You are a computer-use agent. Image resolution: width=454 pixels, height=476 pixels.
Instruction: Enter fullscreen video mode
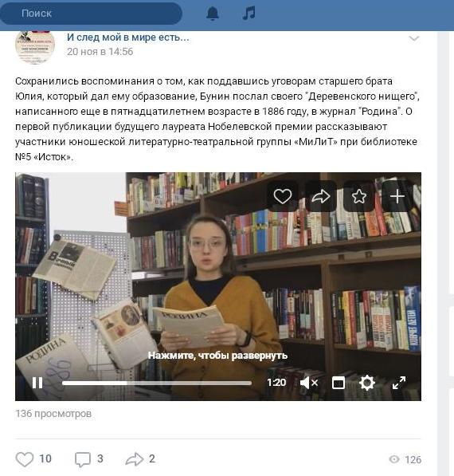(x=399, y=383)
